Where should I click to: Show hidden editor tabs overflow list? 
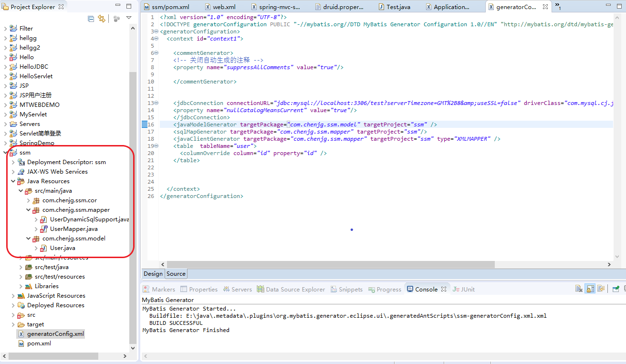pyautogui.click(x=557, y=6)
